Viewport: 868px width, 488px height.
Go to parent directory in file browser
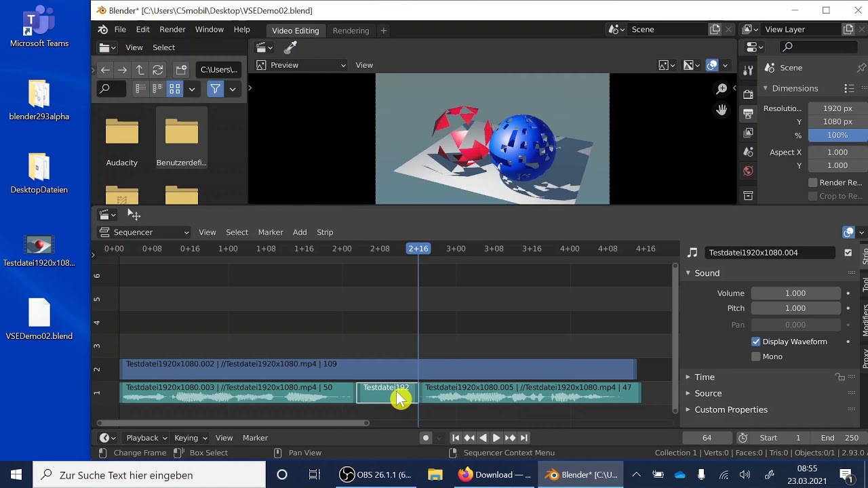point(140,70)
